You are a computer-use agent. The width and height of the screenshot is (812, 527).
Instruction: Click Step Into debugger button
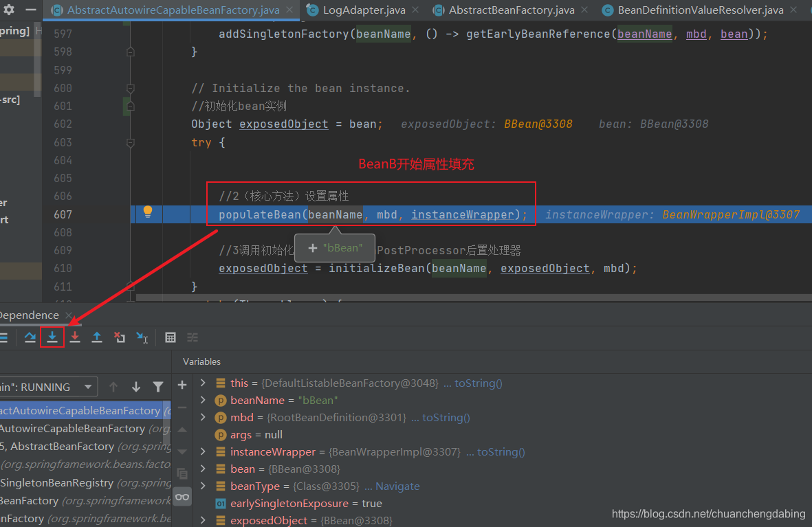pyautogui.click(x=52, y=337)
